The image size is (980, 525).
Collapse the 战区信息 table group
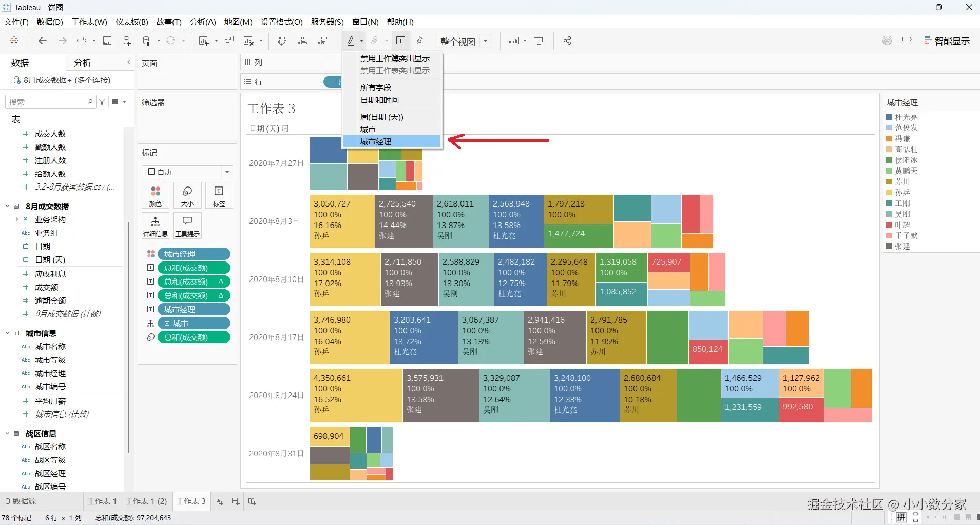pyautogui.click(x=8, y=433)
